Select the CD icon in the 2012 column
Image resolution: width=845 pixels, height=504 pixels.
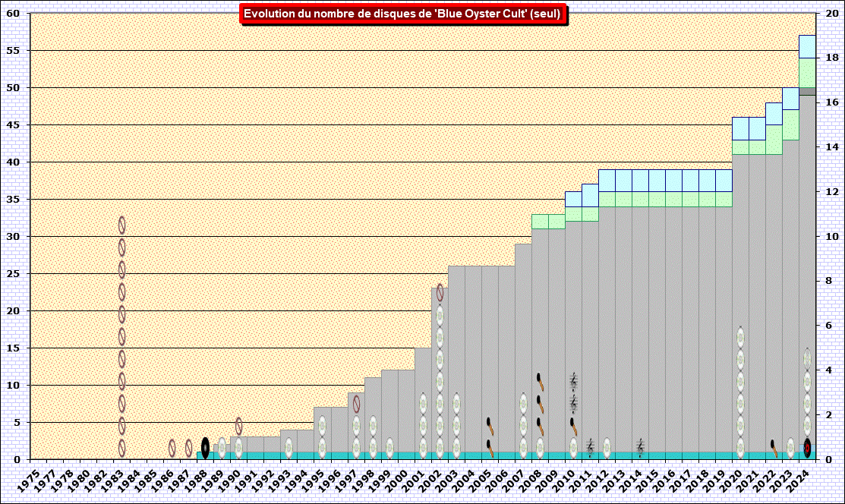tap(607, 448)
